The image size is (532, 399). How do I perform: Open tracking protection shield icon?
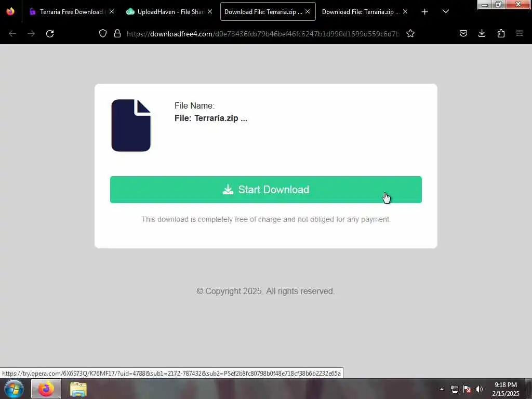(103, 33)
